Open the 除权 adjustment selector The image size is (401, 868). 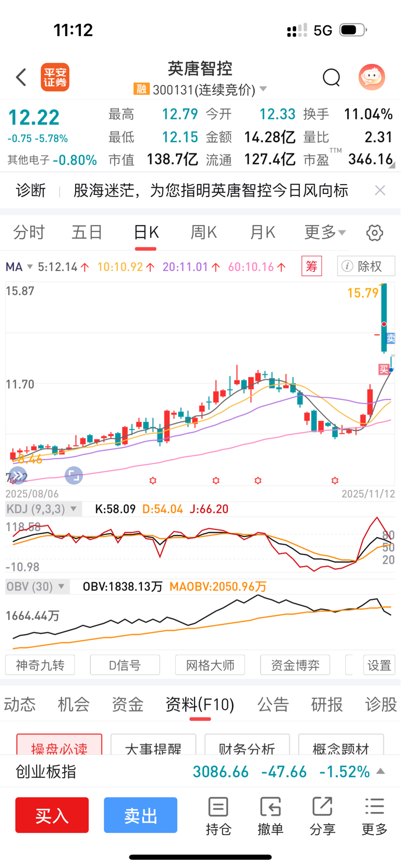(x=366, y=266)
